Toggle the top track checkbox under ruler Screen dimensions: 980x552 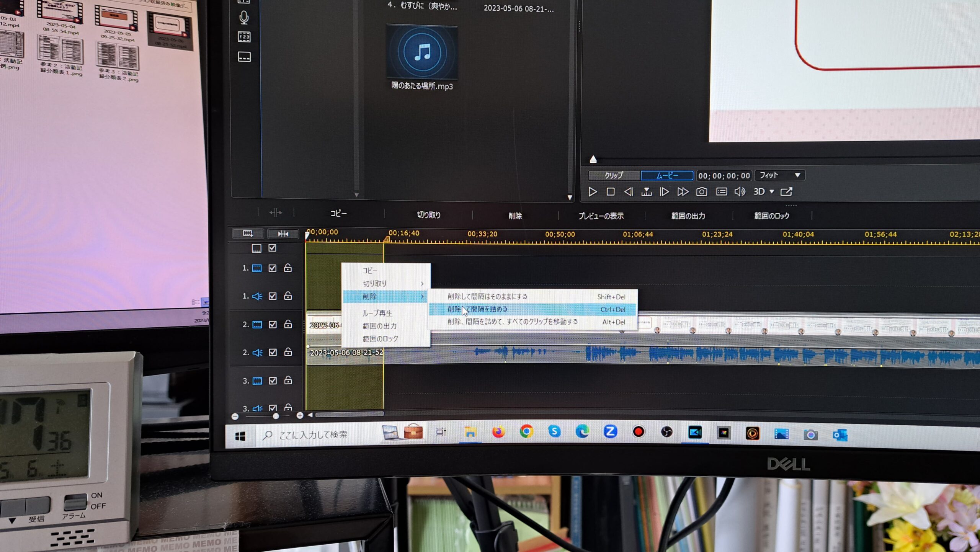(x=272, y=248)
